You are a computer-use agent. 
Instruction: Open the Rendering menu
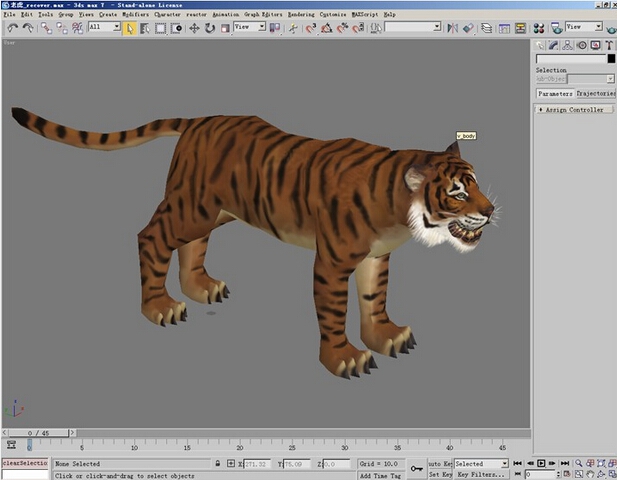point(301,15)
